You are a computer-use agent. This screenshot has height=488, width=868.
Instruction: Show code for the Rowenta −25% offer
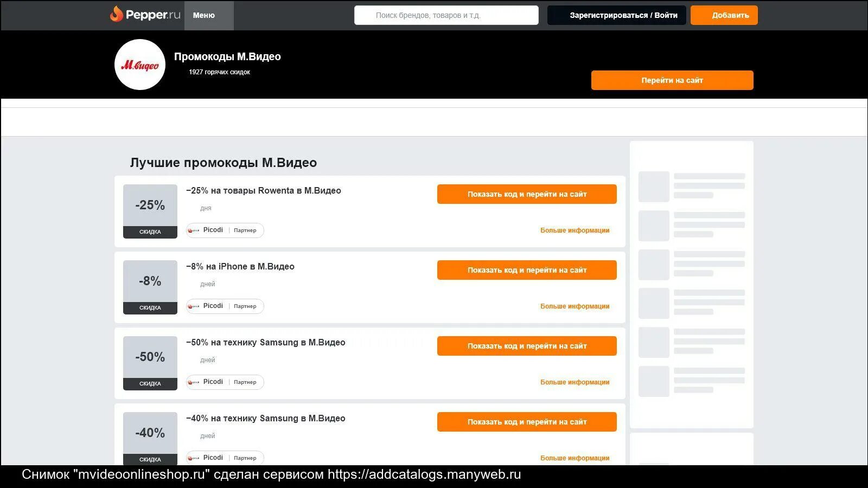527,194
